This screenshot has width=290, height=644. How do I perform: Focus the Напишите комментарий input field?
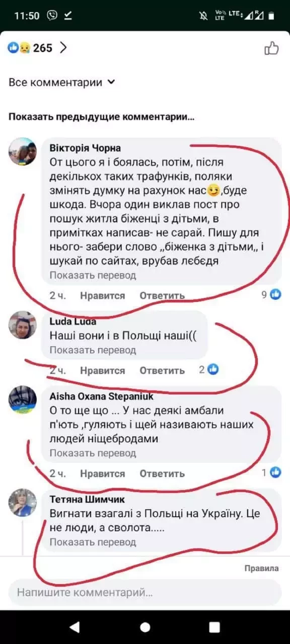(145, 592)
